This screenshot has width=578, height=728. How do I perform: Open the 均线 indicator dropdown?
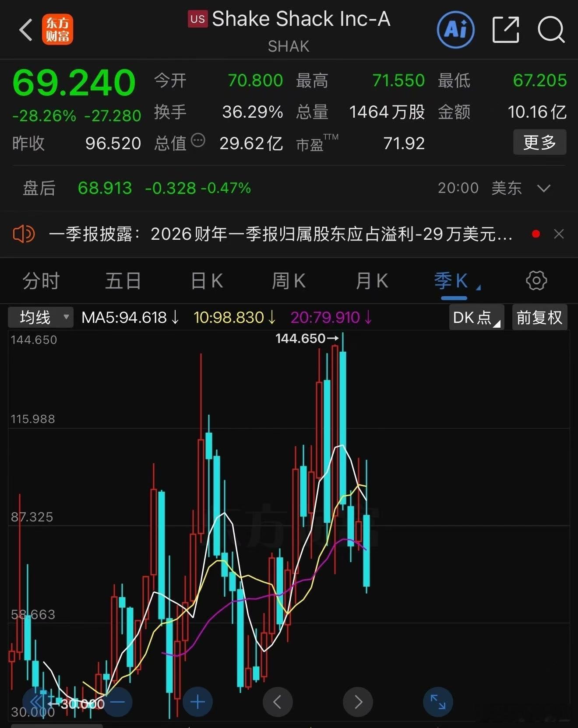pyautogui.click(x=40, y=317)
